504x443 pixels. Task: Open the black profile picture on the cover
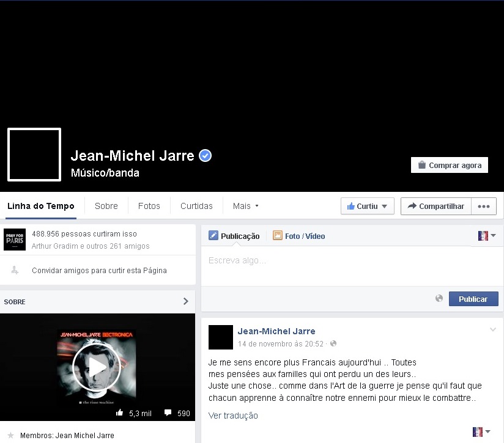(34, 155)
